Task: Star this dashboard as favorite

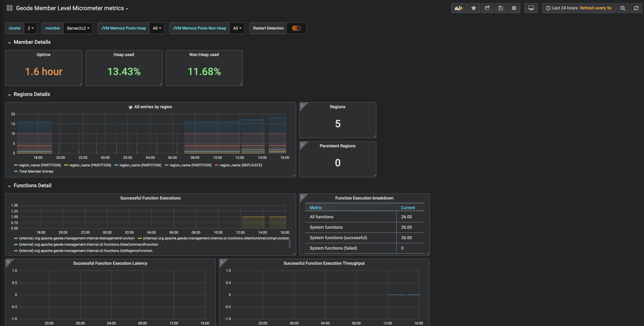Action: pyautogui.click(x=473, y=8)
